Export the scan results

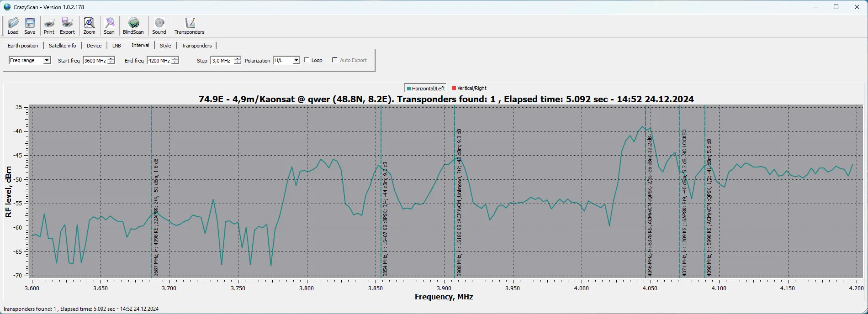point(67,26)
